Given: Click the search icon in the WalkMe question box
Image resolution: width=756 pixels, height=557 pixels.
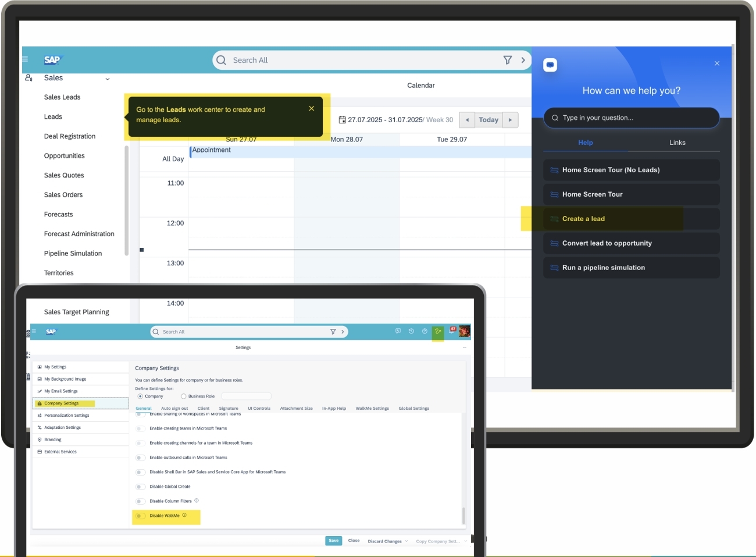Looking at the screenshot, I should 555,118.
